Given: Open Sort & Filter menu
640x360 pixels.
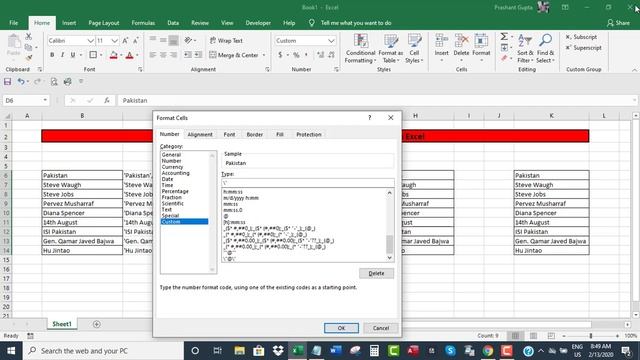Looking at the screenshot, I should tap(525, 49).
